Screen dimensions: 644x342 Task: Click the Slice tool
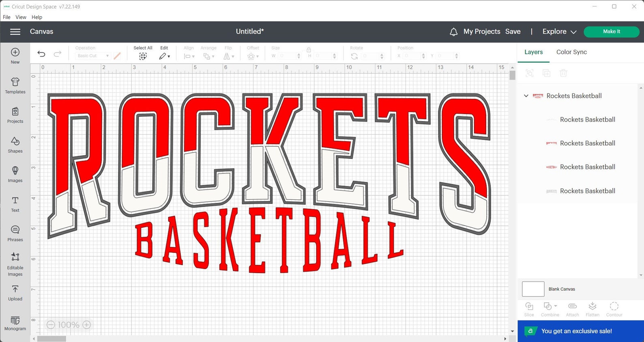tap(529, 309)
